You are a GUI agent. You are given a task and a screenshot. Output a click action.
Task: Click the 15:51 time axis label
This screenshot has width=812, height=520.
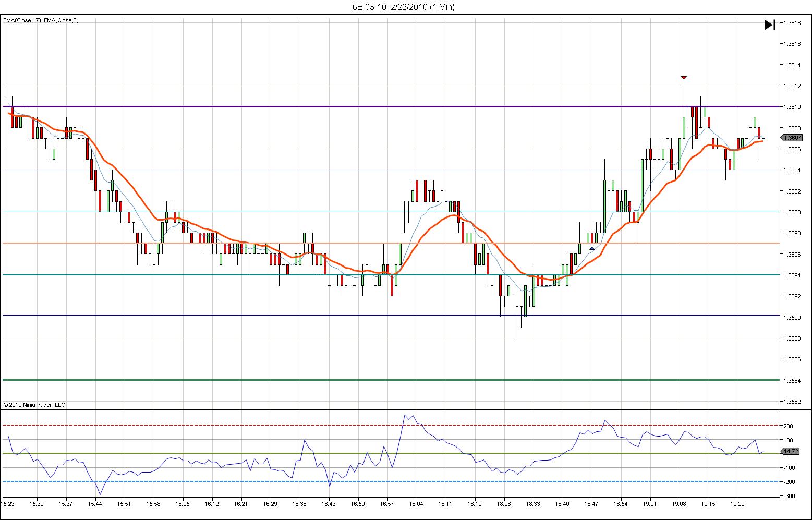[124, 504]
